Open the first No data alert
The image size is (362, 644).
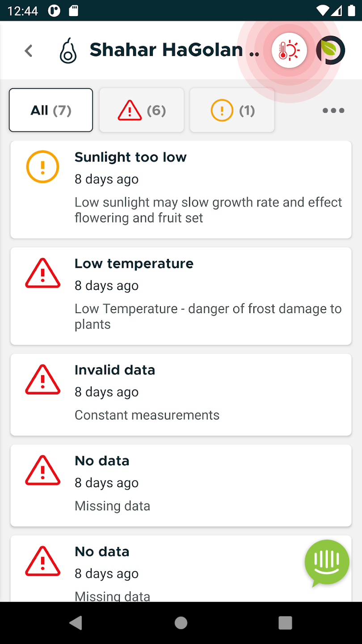(181, 485)
